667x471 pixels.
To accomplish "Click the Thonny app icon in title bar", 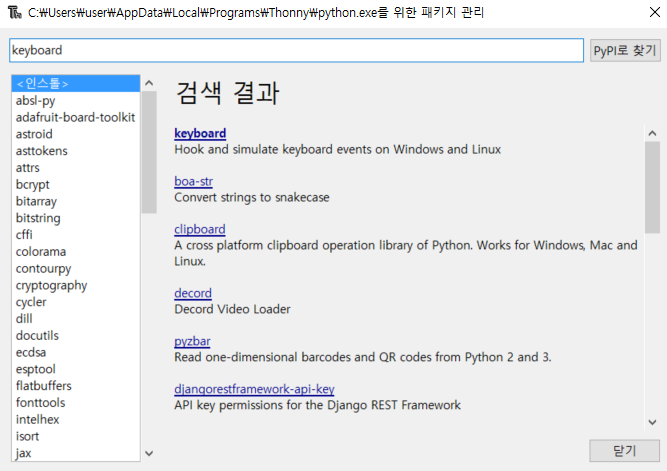I will 14,12.
